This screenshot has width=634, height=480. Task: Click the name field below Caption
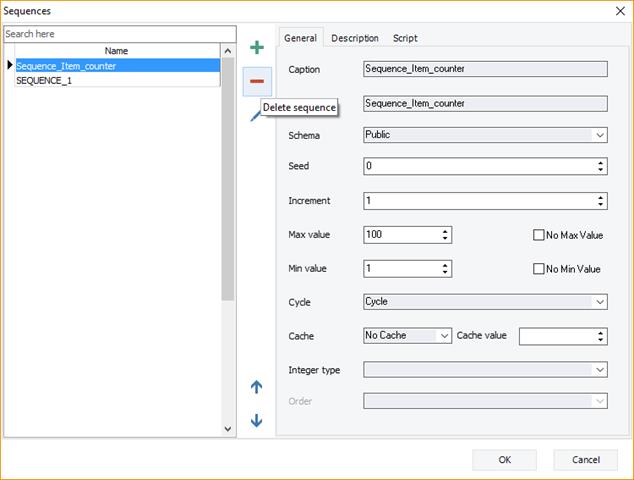tap(485, 104)
